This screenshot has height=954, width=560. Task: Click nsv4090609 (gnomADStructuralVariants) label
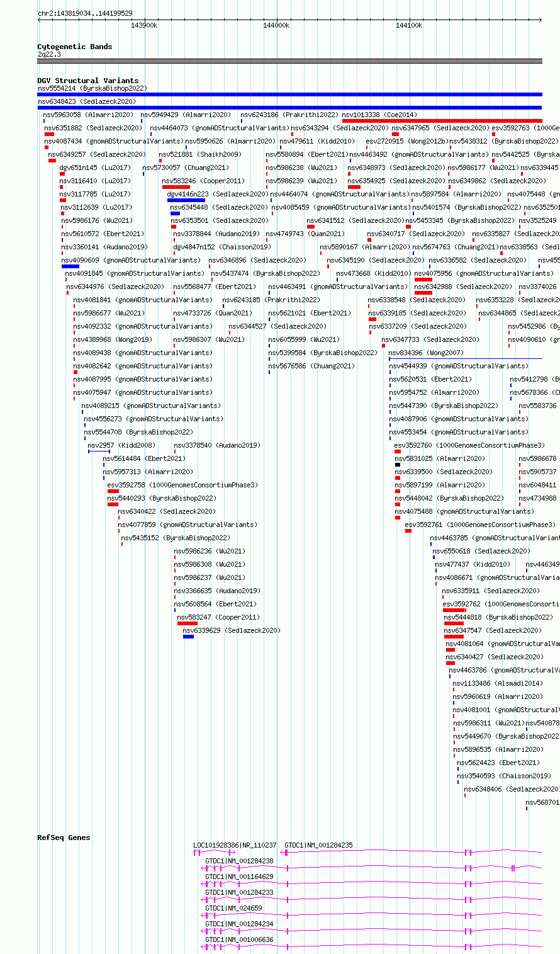(x=131, y=260)
